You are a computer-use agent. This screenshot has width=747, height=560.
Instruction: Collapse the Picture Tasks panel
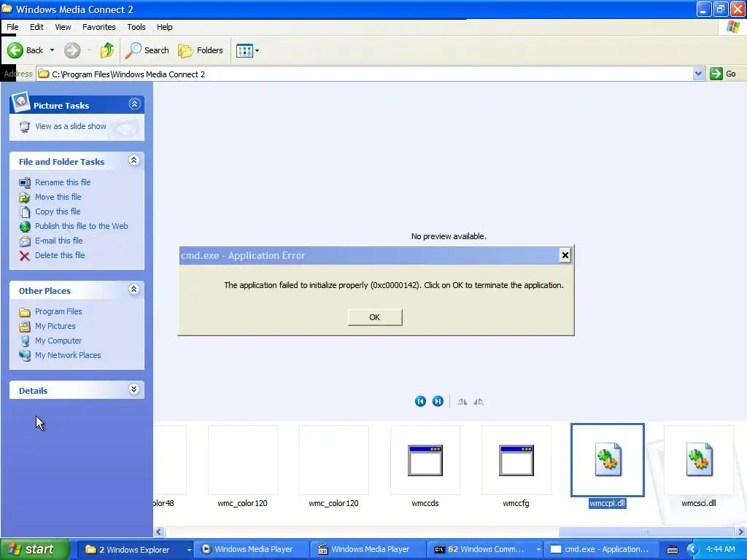click(134, 104)
